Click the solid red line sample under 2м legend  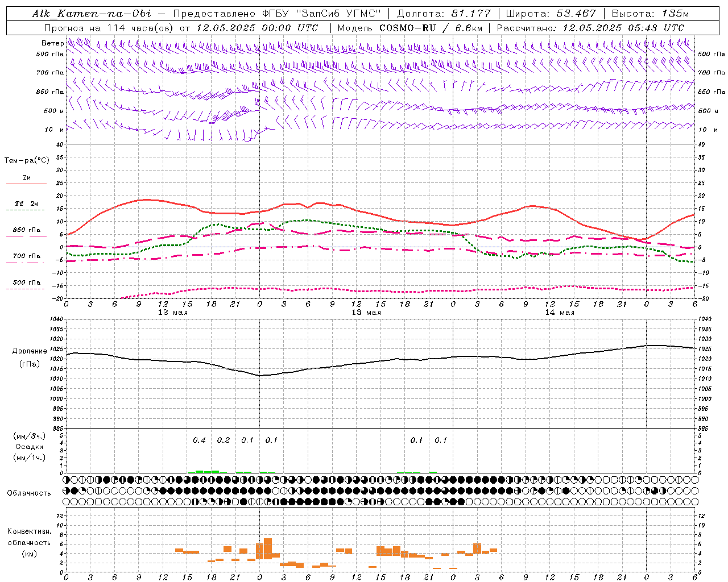pos(26,184)
